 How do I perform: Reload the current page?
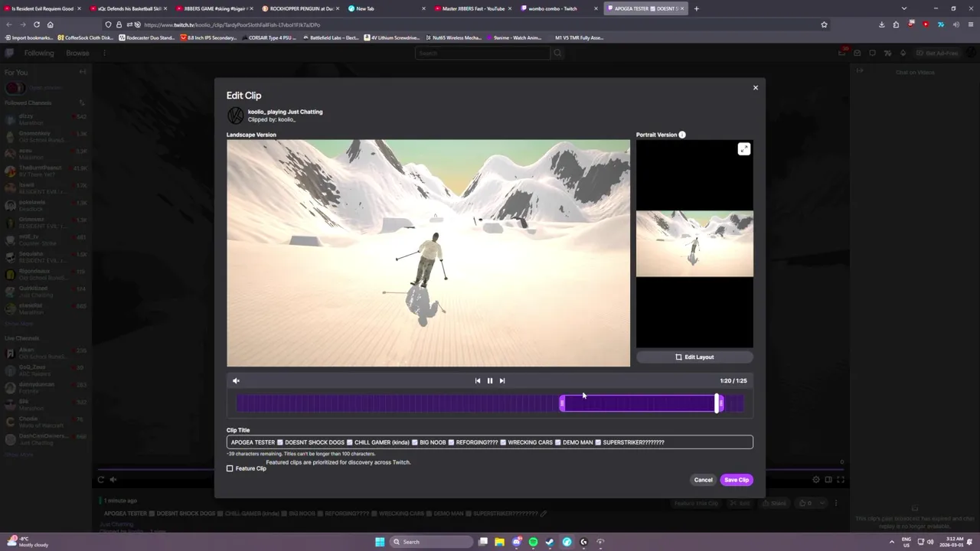coord(36,24)
